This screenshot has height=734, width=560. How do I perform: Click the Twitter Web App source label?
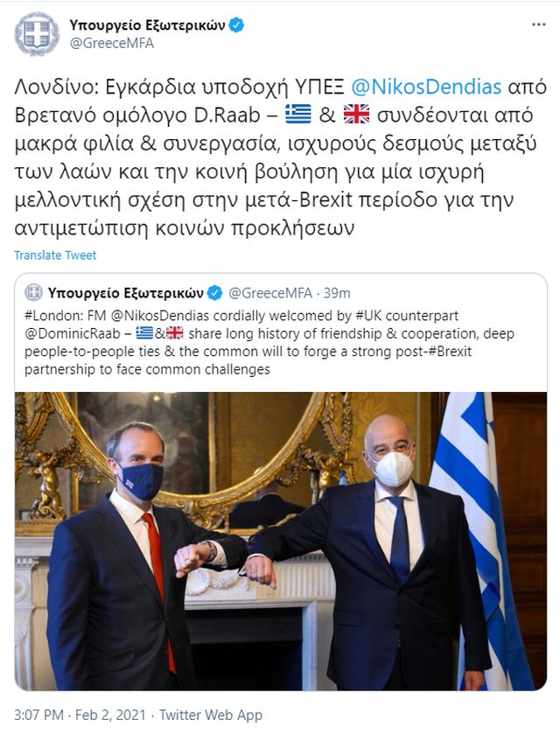click(x=211, y=715)
